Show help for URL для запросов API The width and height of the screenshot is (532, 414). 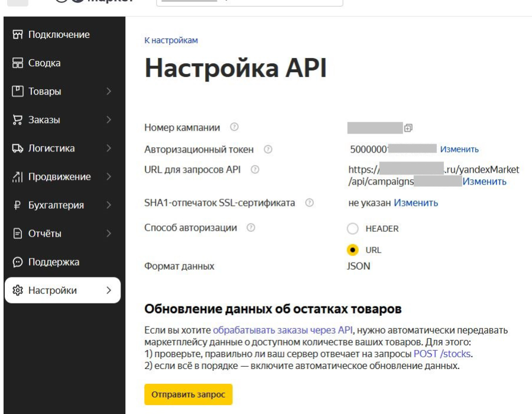point(255,169)
